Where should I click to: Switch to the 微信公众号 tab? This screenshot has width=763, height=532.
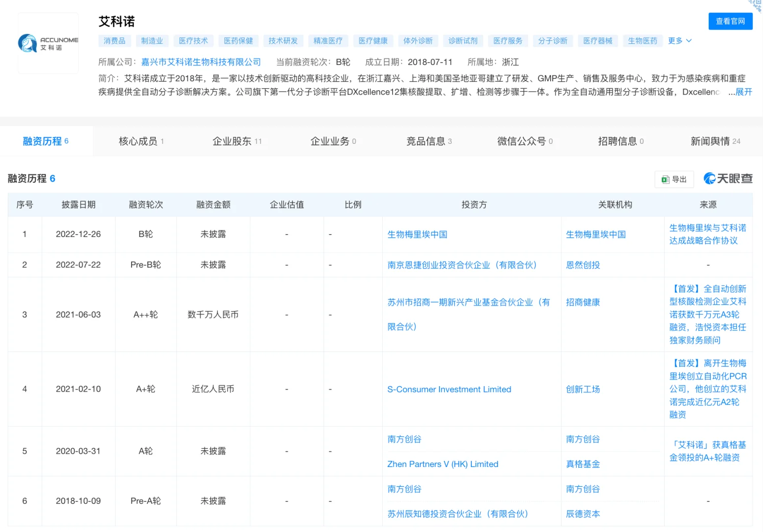(525, 141)
